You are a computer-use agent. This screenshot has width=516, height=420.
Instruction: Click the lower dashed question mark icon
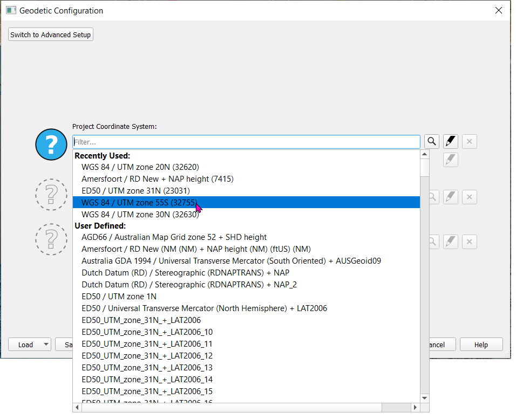pyautogui.click(x=51, y=239)
